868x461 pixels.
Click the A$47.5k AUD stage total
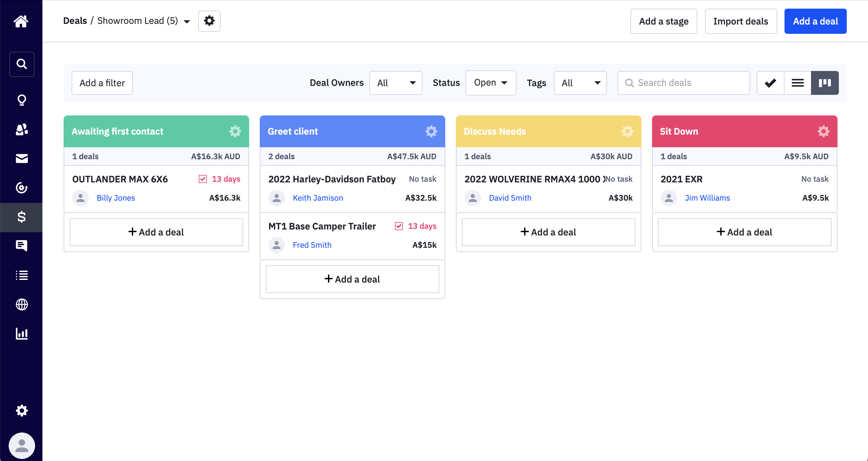[x=411, y=157]
